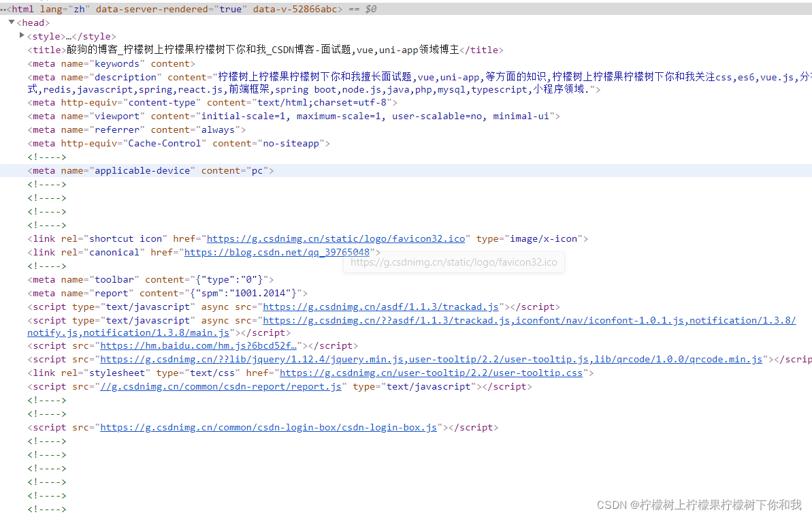Select the meta name="viewport" row
This screenshot has height=517, width=812.
coord(293,116)
